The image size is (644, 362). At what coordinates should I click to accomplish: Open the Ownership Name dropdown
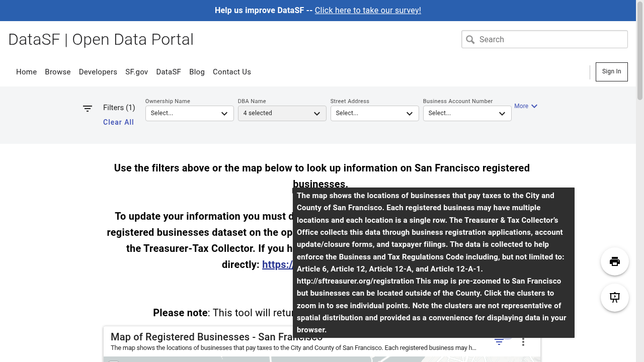(190, 113)
